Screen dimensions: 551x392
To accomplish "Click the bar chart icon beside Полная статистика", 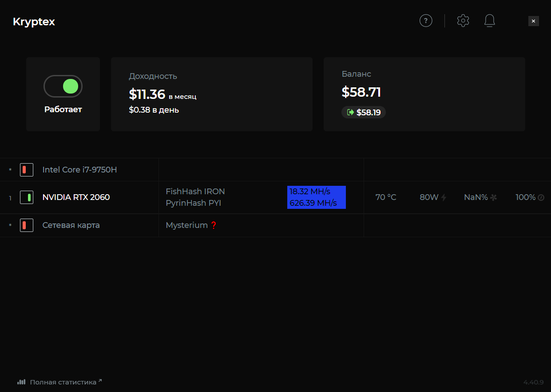I will (x=21, y=382).
